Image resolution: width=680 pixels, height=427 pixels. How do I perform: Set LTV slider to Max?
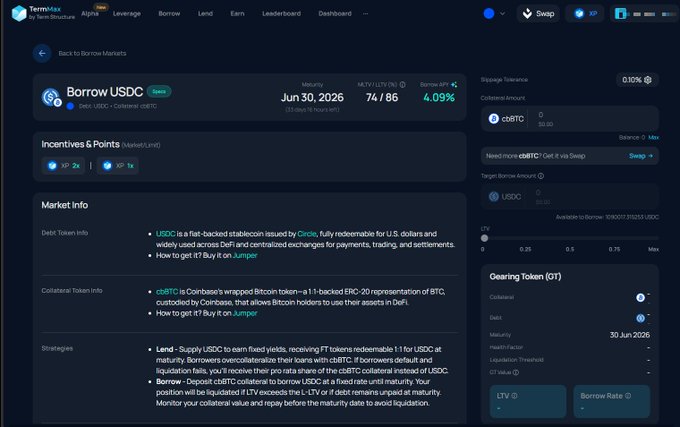click(x=654, y=249)
